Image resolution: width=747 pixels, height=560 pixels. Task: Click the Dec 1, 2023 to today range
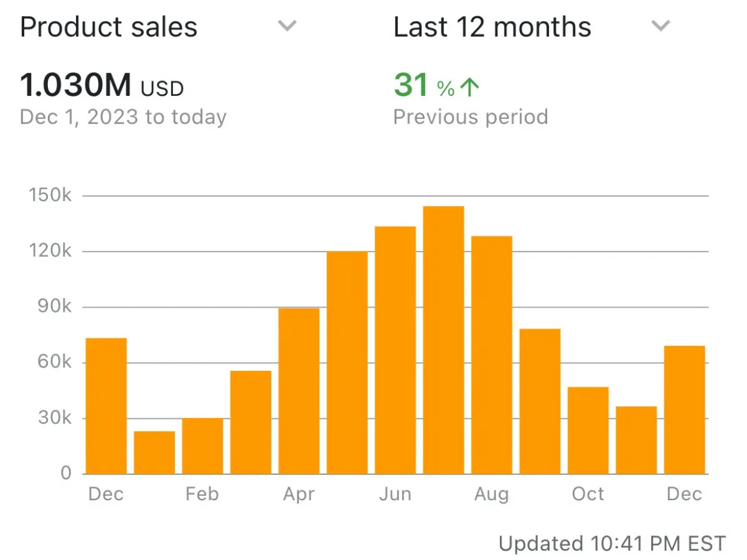coord(123,117)
